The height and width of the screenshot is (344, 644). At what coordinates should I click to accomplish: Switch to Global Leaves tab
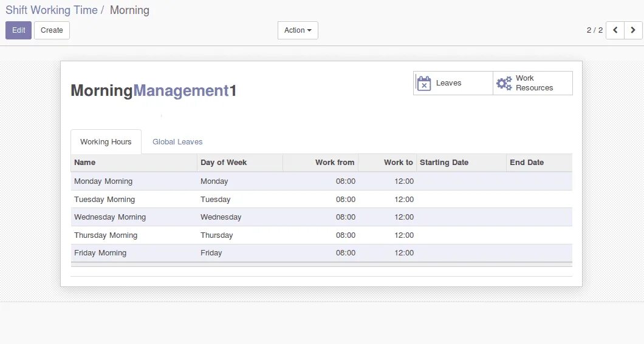[x=177, y=142]
